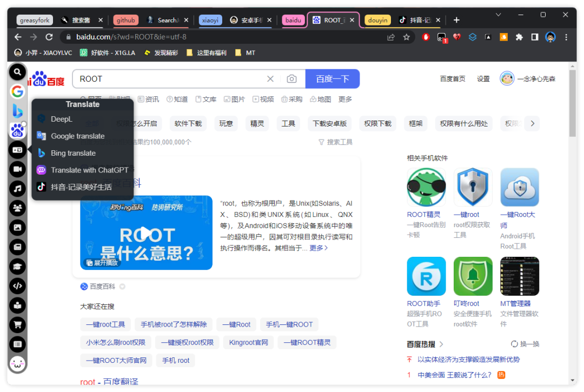Image resolution: width=584 pixels, height=392 pixels.
Task: Open the list icon above the smiley icon
Action: pos(17,344)
